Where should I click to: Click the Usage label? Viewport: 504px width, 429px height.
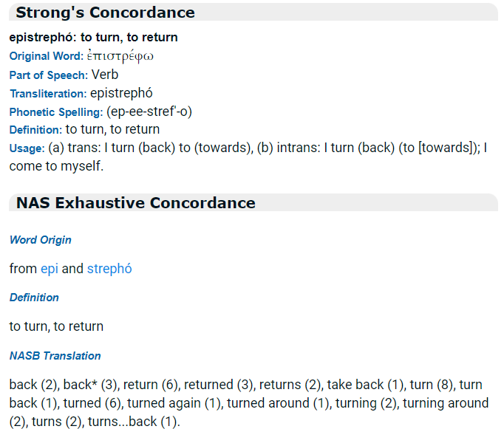27,148
